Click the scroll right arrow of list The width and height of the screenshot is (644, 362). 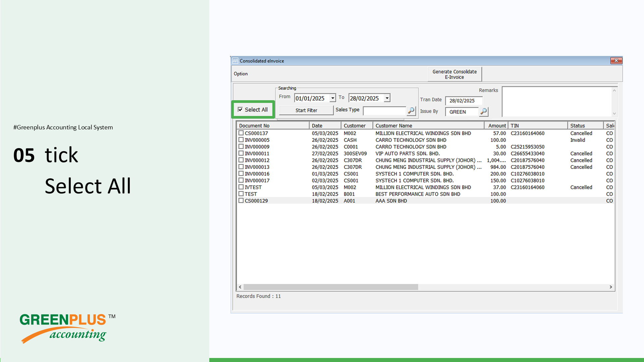[x=611, y=287]
